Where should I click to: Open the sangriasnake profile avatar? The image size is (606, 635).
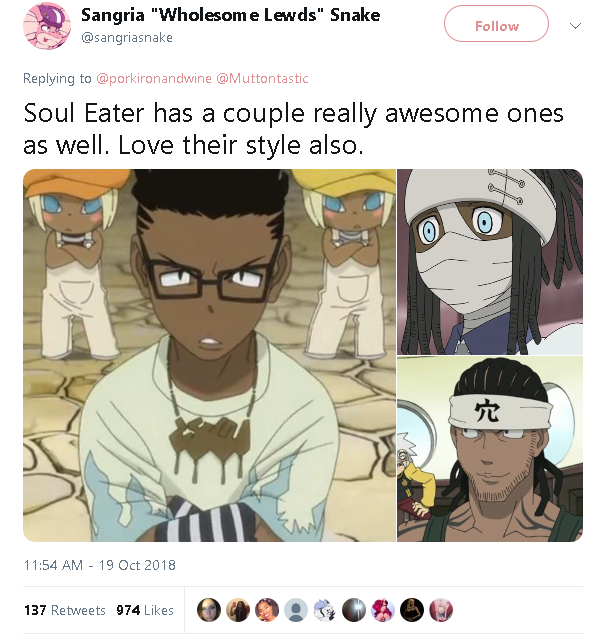(x=47, y=26)
